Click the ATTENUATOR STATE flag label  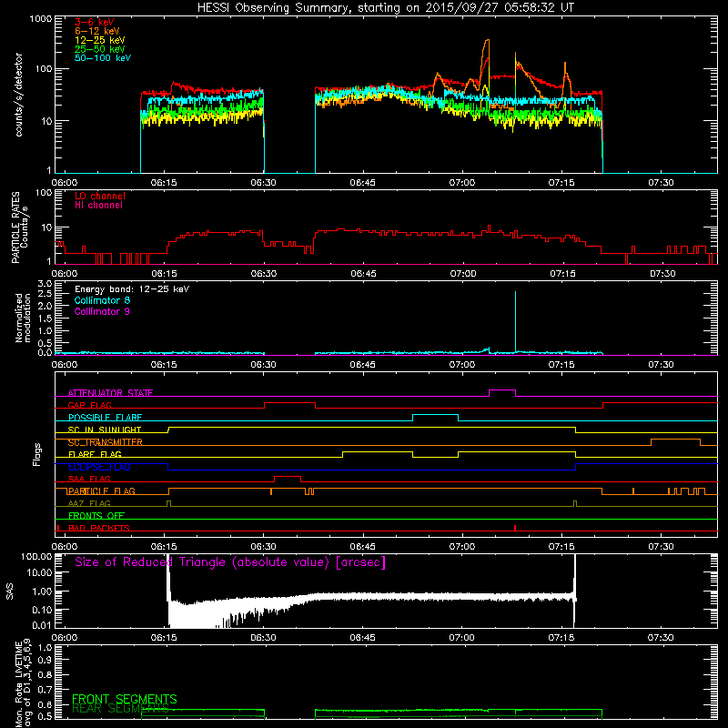click(110, 393)
